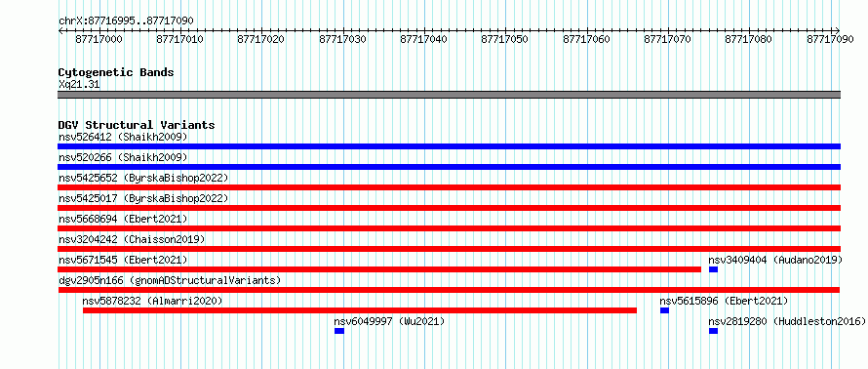The height and width of the screenshot is (369, 868).
Task: Follow the nsv5425652 (ByrskaBishop2022) label
Action: click(143, 178)
